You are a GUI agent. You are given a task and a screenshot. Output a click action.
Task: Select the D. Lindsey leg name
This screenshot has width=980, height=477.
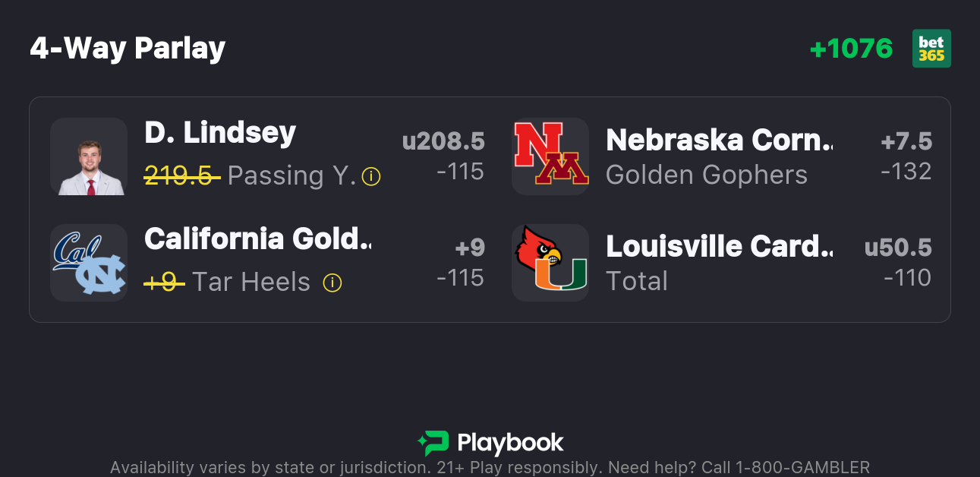(220, 133)
